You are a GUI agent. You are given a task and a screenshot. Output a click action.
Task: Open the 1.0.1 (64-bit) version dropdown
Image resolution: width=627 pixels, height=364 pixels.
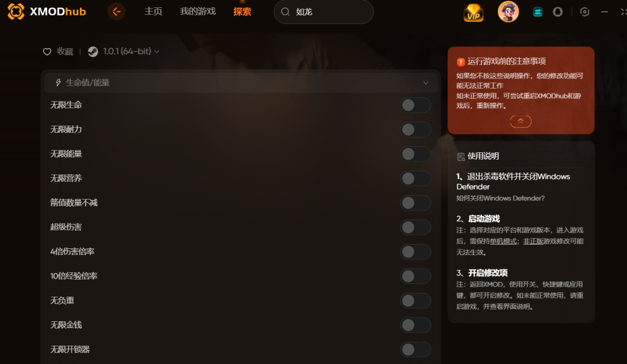point(131,51)
